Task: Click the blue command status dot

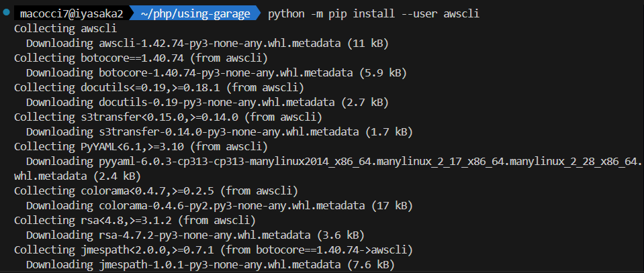Action: tap(5, 13)
